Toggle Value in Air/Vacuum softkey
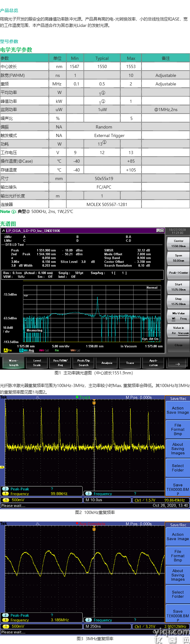This screenshot has height=644, width=190. [x=178, y=330]
